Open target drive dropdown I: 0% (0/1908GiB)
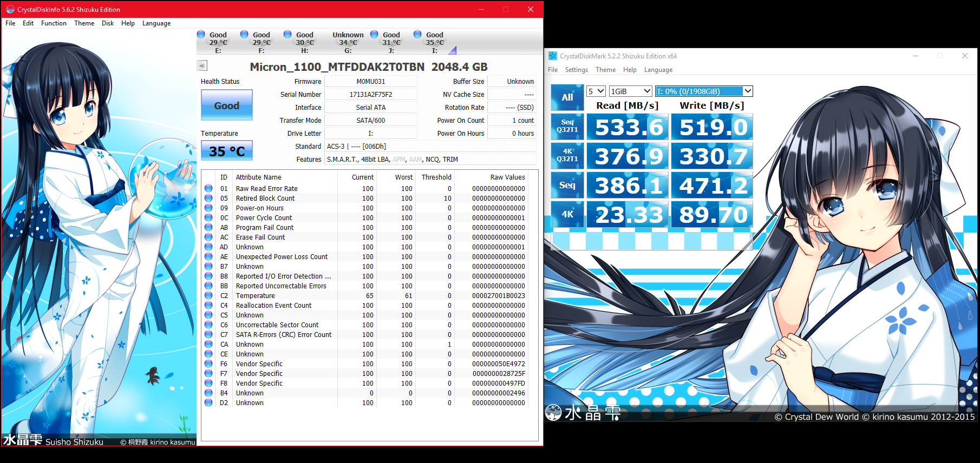Screen dimensions: 980x463 point(704,91)
